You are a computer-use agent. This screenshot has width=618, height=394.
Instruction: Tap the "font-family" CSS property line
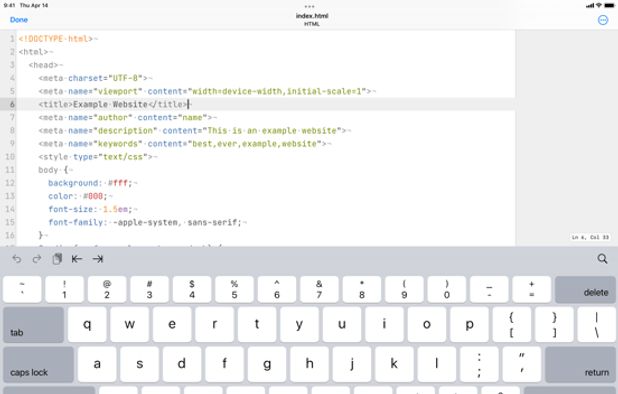145,223
